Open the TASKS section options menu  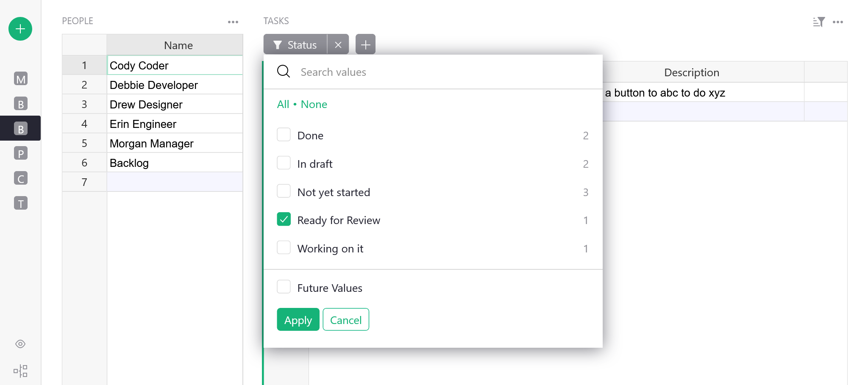[x=838, y=22]
